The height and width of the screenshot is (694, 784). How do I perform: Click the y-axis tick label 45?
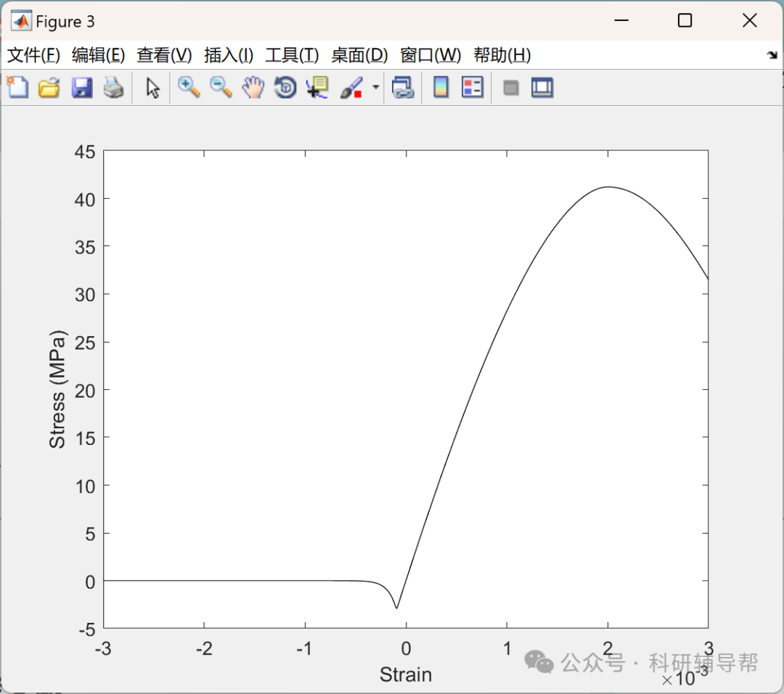pyautogui.click(x=84, y=152)
